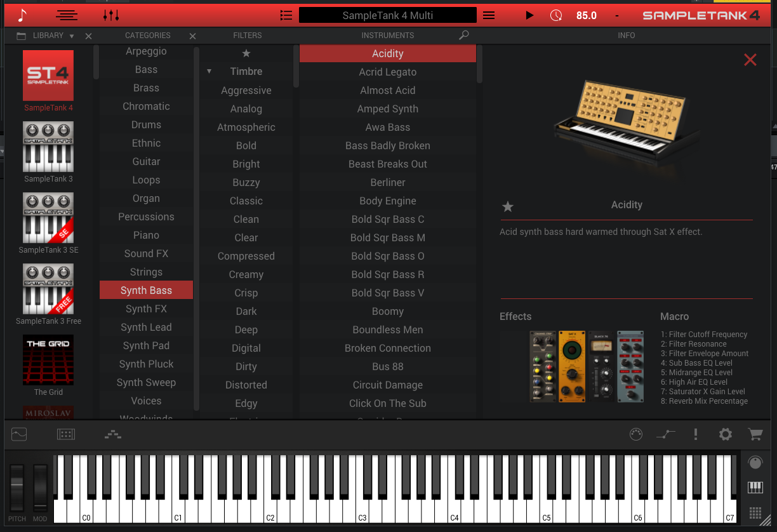Select the SampleTank 3 library thumbnail
The image size is (777, 532).
[x=48, y=147]
